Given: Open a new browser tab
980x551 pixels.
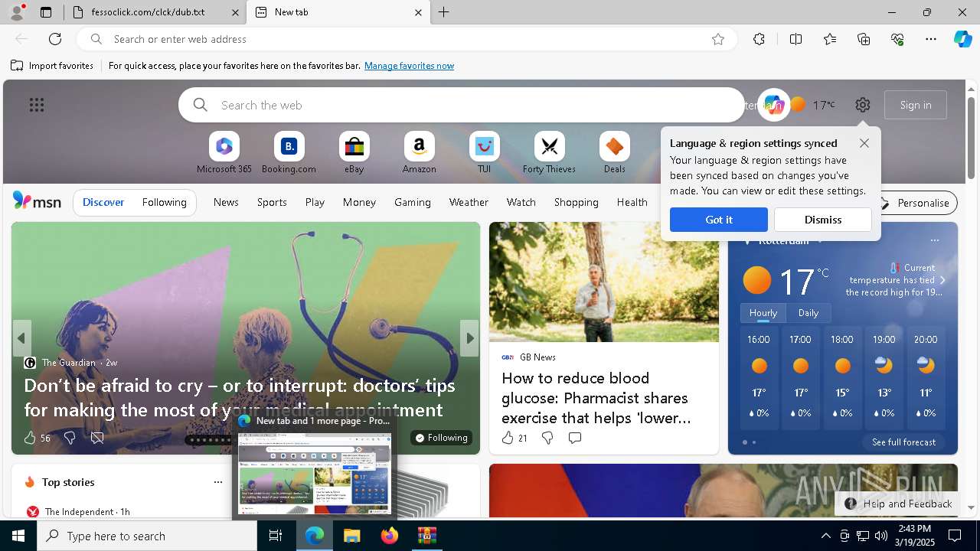Looking at the screenshot, I should tap(444, 12).
